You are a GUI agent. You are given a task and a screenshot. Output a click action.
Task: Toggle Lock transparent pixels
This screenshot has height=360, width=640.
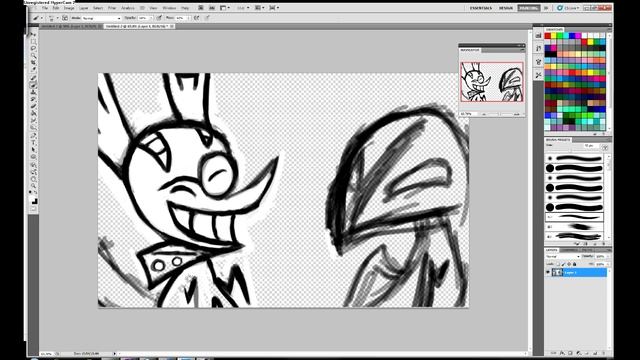click(558, 264)
